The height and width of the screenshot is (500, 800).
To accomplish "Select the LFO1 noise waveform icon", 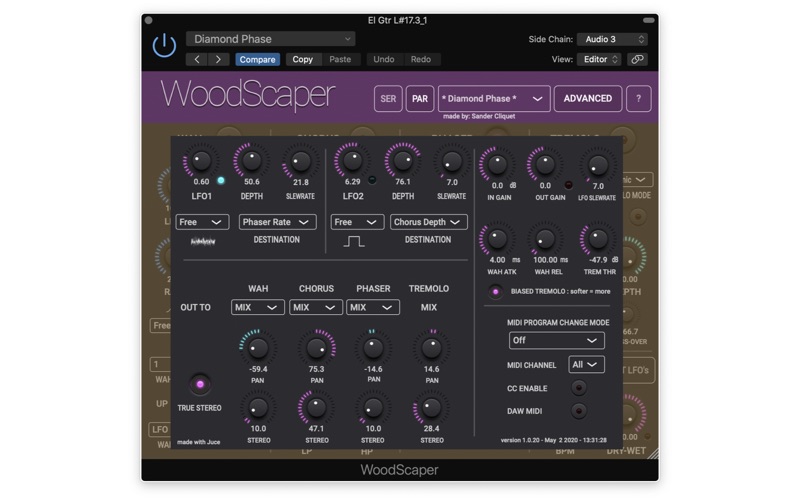I will (203, 241).
